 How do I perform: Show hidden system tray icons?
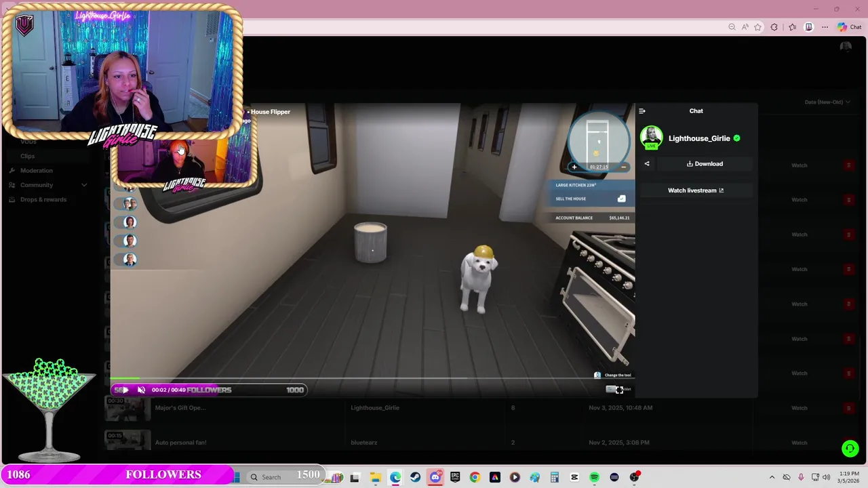[x=772, y=477]
